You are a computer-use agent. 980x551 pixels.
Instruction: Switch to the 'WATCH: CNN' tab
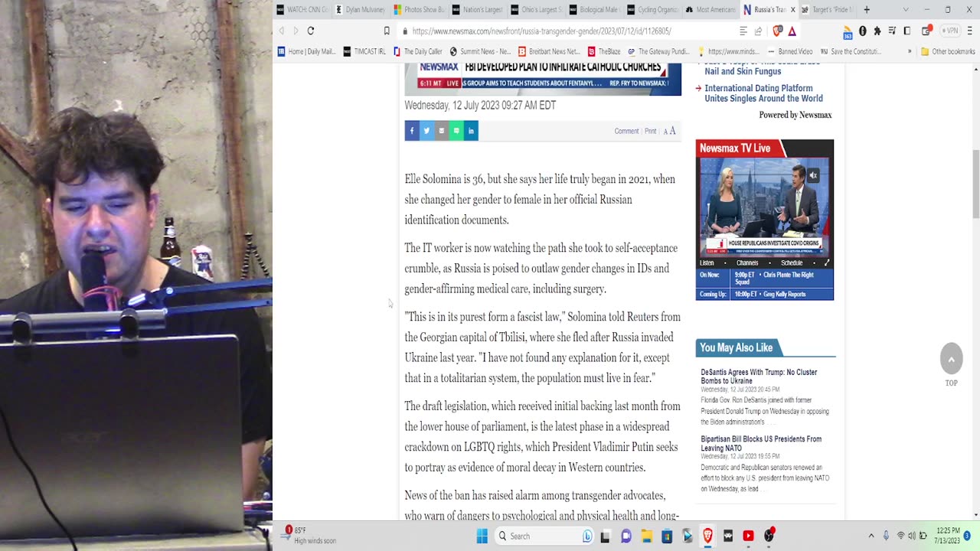coord(302,9)
